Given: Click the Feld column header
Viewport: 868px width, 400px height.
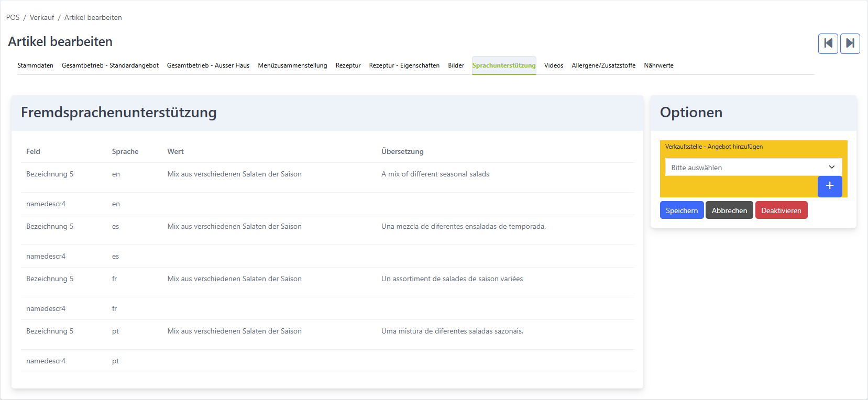Looking at the screenshot, I should click(33, 151).
